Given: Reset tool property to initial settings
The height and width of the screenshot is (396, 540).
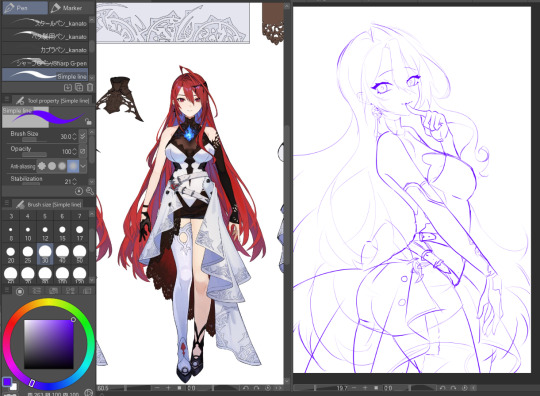Looking at the screenshot, I should coord(79,191).
